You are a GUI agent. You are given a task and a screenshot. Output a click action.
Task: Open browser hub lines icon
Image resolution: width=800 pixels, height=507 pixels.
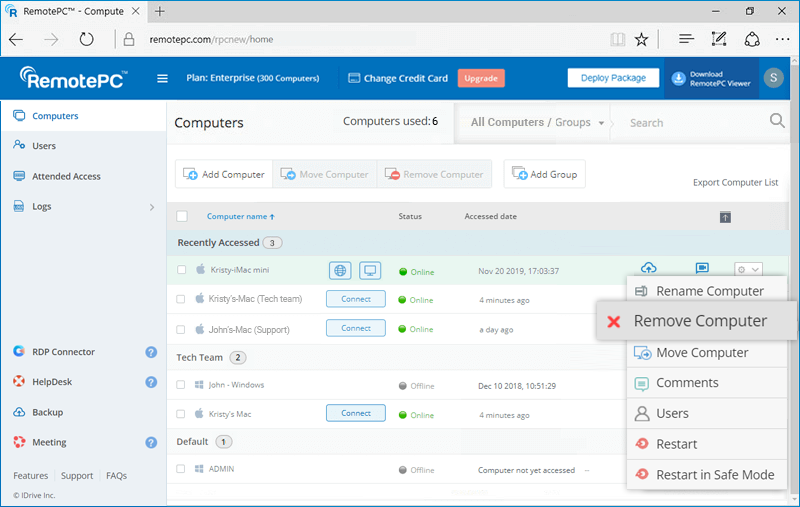[686, 39]
